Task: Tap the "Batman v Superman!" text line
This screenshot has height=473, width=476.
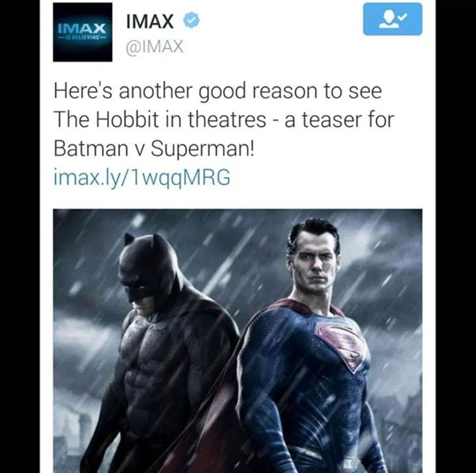Action: 153,149
